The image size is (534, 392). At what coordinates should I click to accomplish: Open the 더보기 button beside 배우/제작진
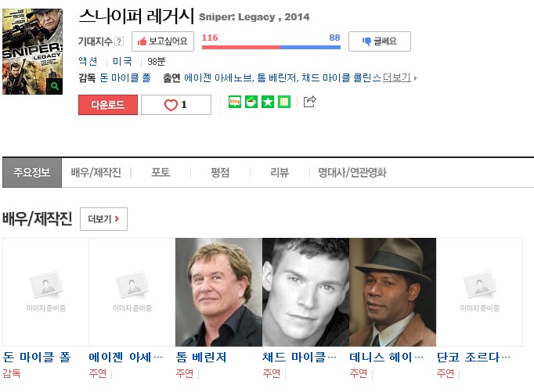103,219
